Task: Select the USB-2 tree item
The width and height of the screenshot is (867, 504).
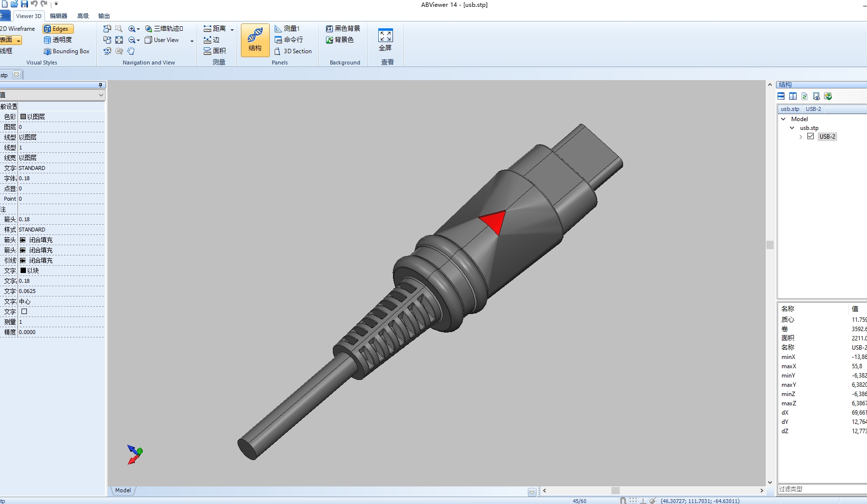Action: pyautogui.click(x=827, y=137)
